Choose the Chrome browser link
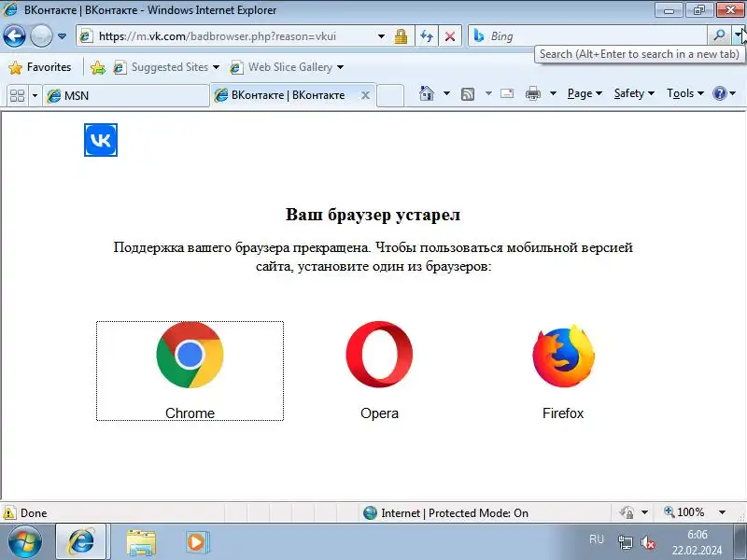Screen dimensions: 747x560 click(x=190, y=371)
